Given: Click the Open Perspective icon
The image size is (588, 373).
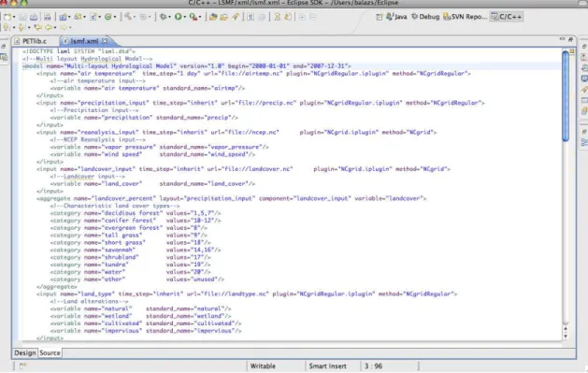Looking at the screenshot, I should [x=380, y=17].
